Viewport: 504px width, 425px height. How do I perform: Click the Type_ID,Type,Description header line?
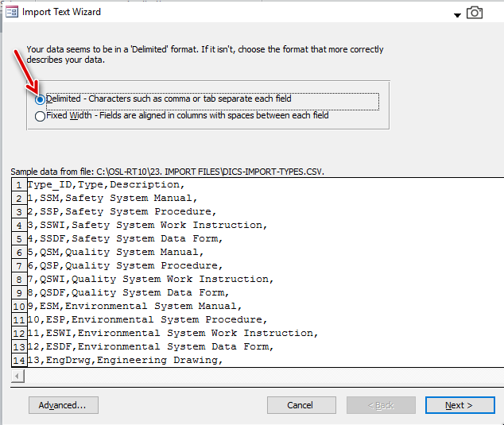click(x=106, y=185)
